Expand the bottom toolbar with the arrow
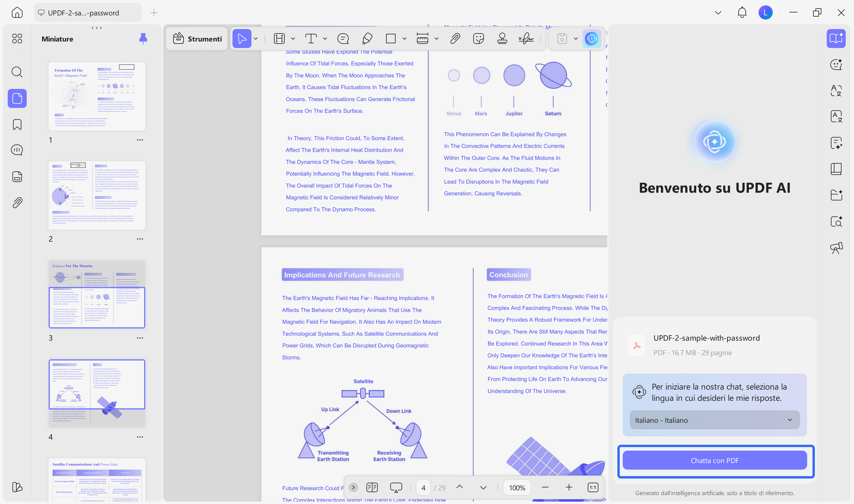 pyautogui.click(x=353, y=488)
